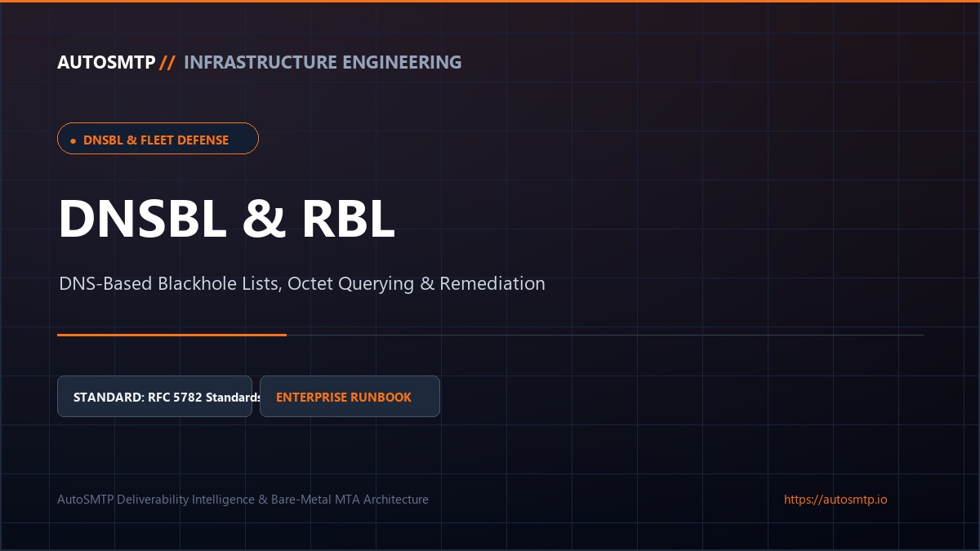The image size is (980, 551).
Task: Open the https://autosmtp.io link
Action: [835, 500]
